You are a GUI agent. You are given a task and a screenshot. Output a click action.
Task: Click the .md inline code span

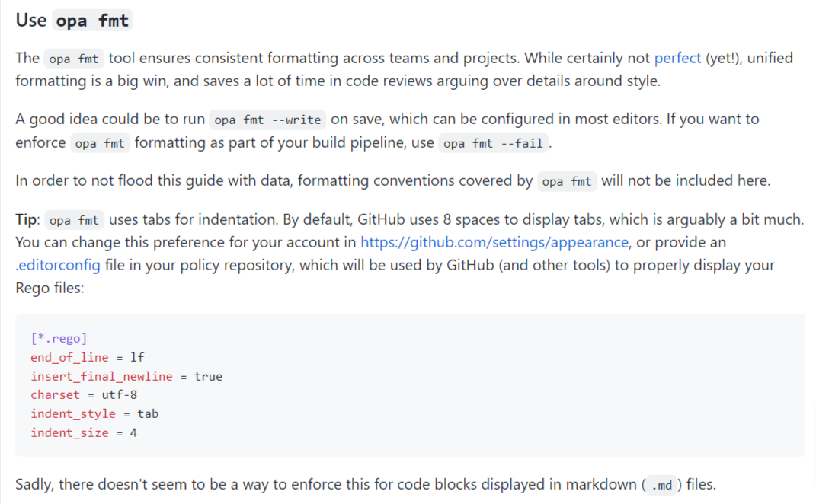pyautogui.click(x=661, y=485)
